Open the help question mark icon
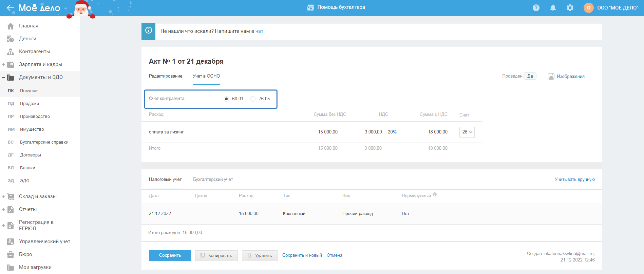 tap(536, 8)
